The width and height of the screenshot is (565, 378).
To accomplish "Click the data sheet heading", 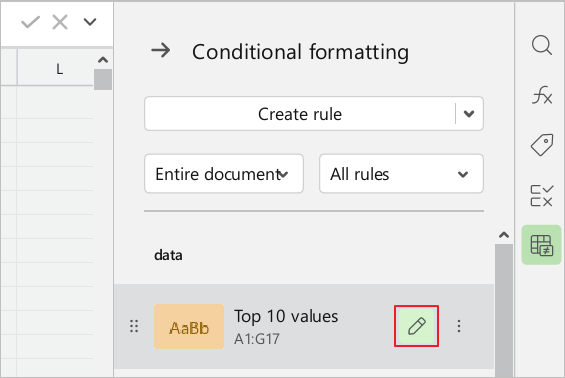I will pos(168,255).
